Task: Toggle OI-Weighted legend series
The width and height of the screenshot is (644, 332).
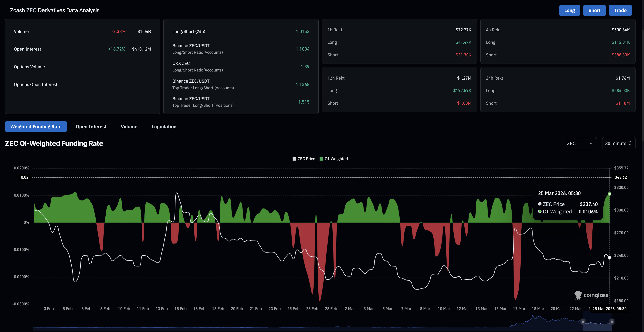Action: pos(336,159)
